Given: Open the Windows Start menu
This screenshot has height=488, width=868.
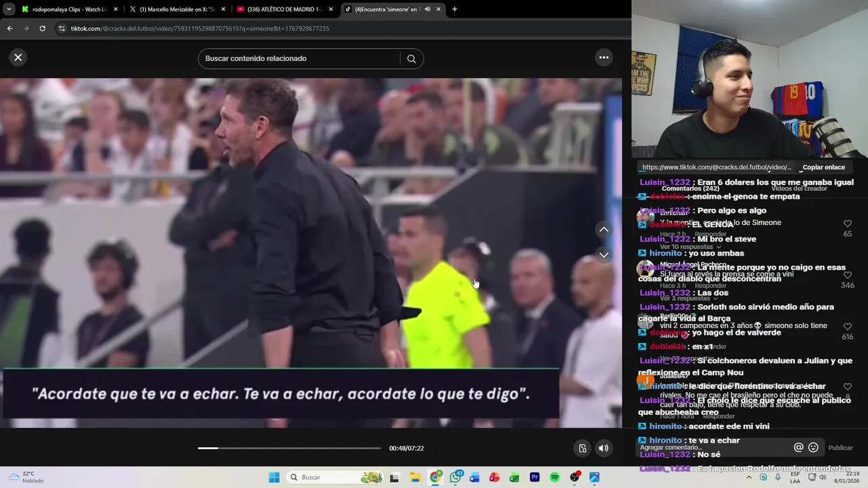Looking at the screenshot, I should (274, 477).
